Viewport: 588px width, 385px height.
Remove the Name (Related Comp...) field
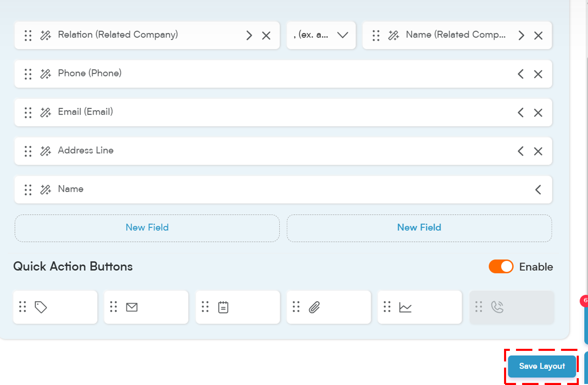click(538, 35)
